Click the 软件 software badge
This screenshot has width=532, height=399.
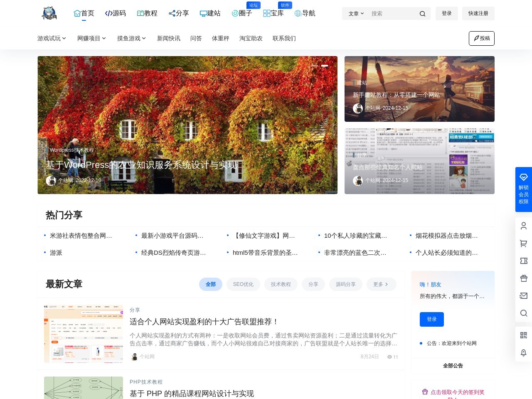pyautogui.click(x=285, y=5)
